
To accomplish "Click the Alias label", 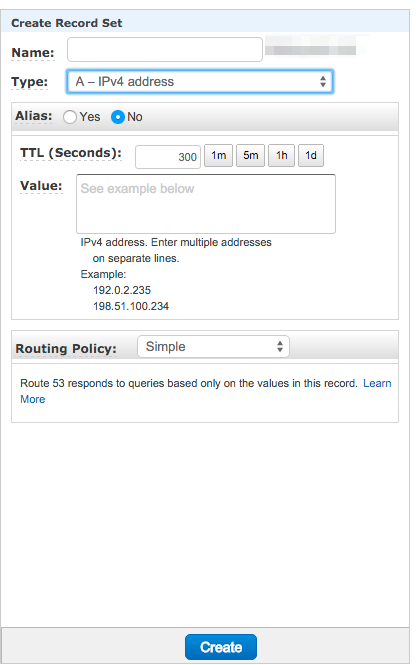I will pos(34,116).
